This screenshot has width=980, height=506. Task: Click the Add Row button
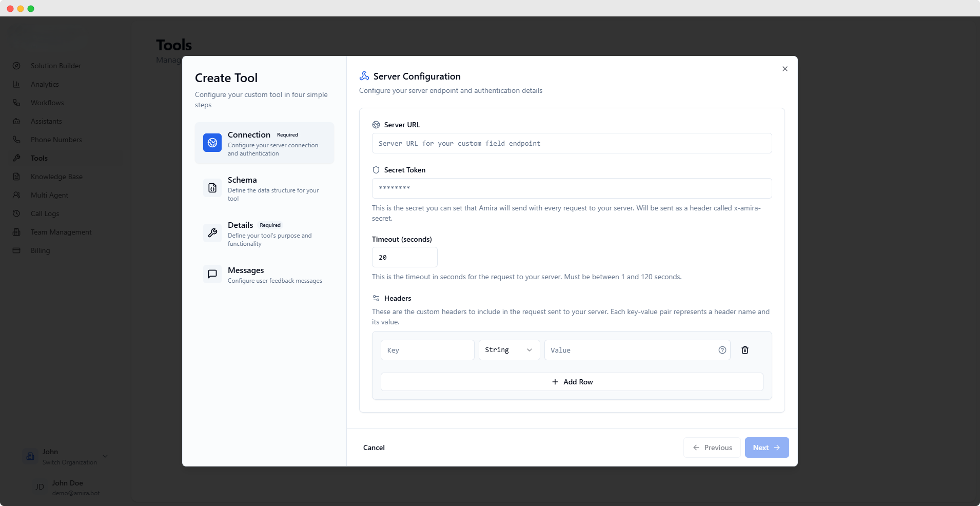click(572, 382)
